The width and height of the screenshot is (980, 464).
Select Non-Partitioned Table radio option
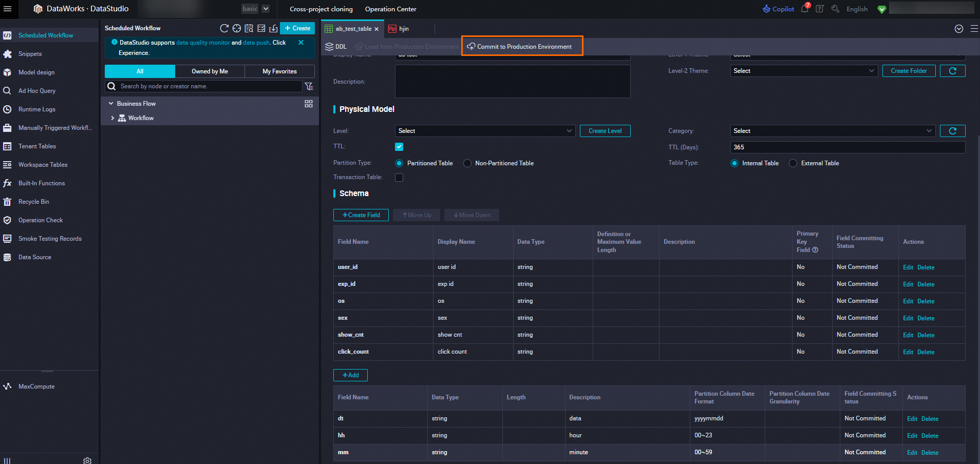tap(467, 163)
